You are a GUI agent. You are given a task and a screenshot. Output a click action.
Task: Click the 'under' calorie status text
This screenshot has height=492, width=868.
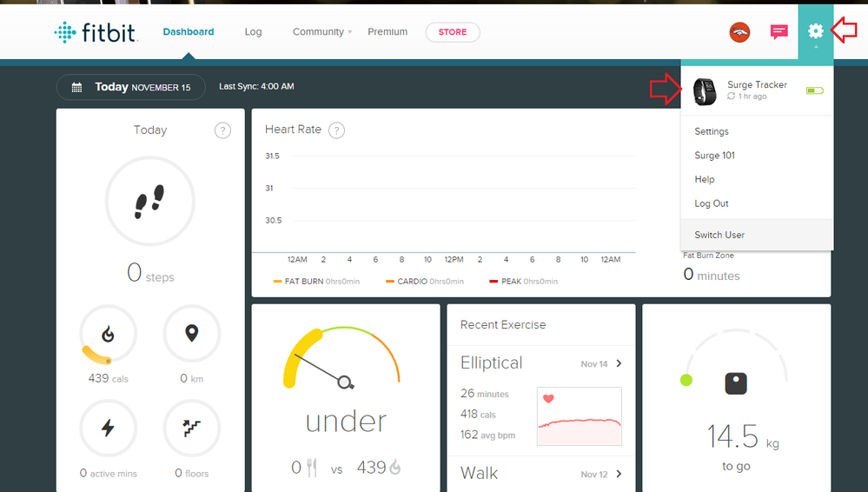(346, 422)
